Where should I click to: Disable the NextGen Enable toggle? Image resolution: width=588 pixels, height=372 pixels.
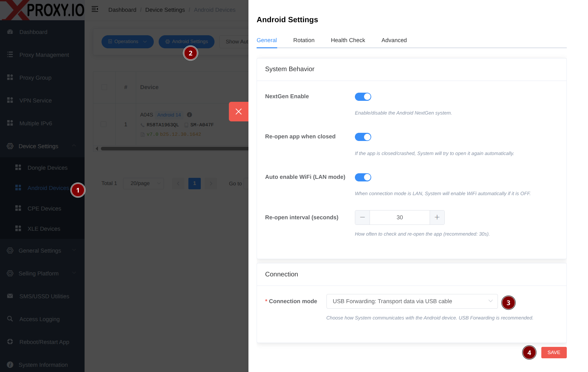363,97
